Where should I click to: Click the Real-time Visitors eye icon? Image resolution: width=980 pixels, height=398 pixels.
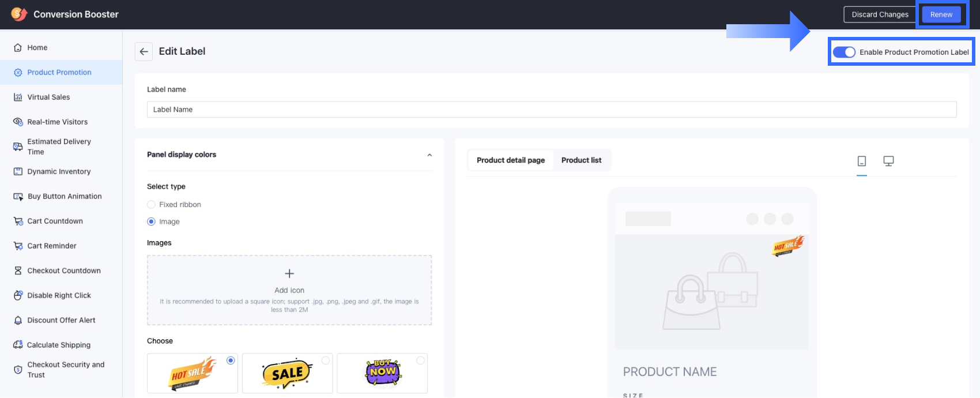coord(18,122)
